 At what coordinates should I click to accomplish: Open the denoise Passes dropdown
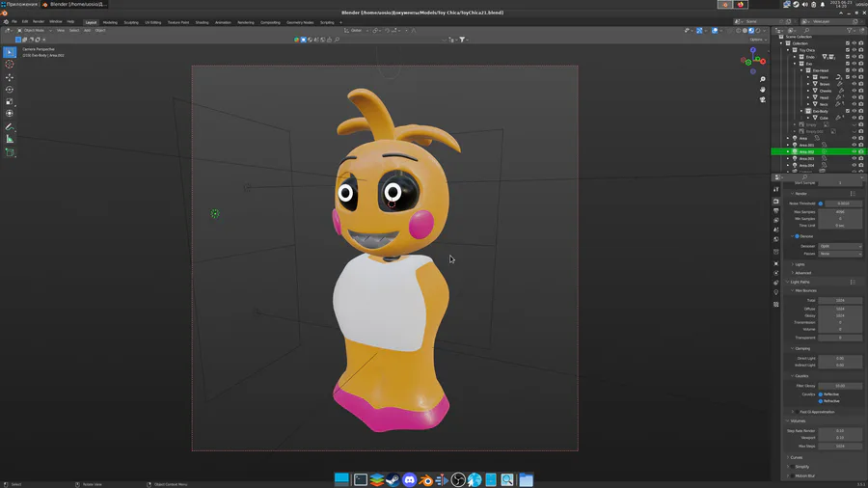(840, 254)
